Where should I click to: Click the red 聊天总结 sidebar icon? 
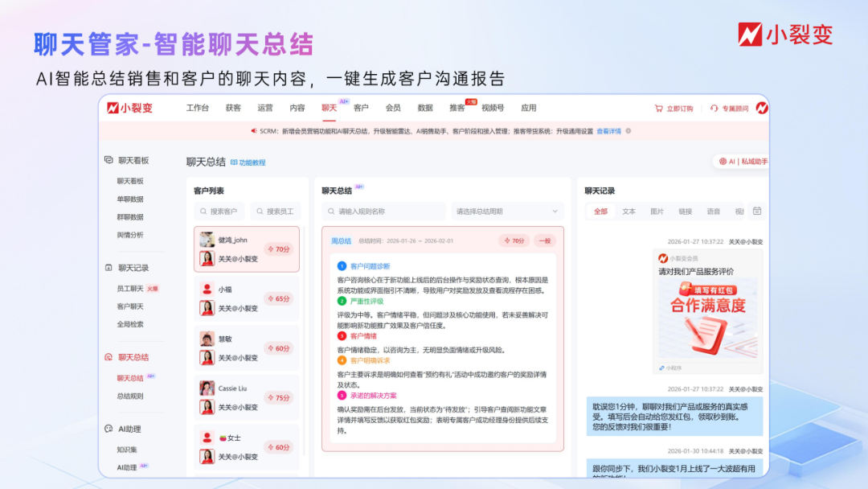[108, 357]
